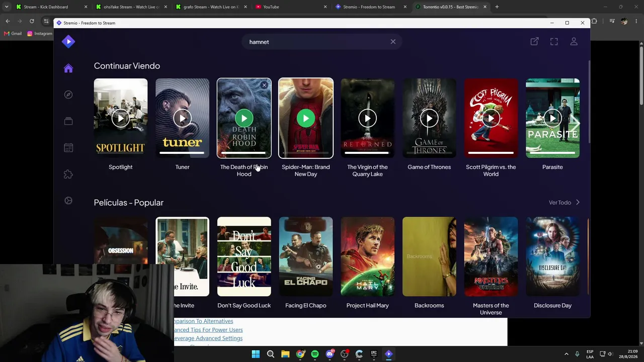The height and width of the screenshot is (362, 644).
Task: Open Don't Say Good Luck poster
Action: click(244, 256)
